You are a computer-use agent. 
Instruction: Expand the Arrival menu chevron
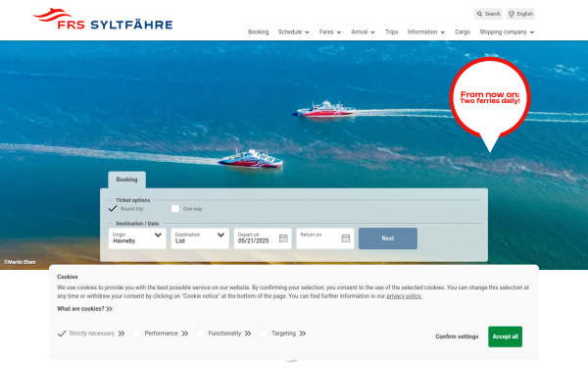[x=372, y=32]
